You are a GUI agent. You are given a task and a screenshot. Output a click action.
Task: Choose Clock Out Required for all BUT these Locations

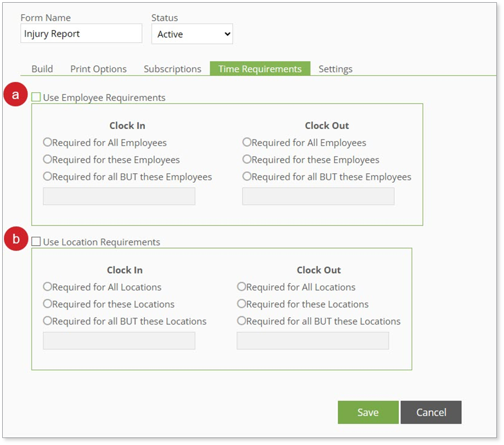click(x=242, y=321)
